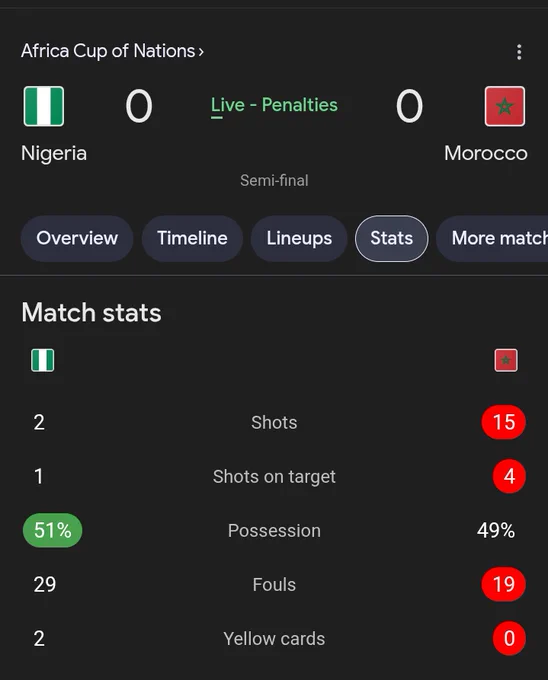Open the More matches tab
548x680 pixels.
tap(493, 239)
